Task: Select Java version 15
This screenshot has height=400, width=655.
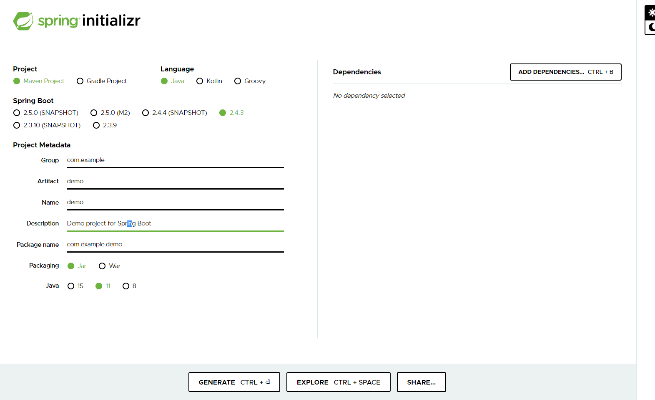Action: pos(70,286)
